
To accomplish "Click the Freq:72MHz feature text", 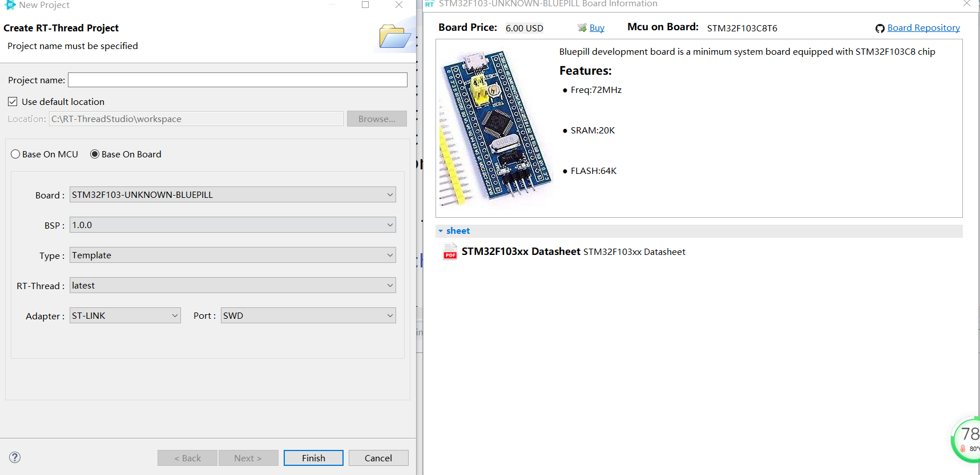I will click(596, 90).
